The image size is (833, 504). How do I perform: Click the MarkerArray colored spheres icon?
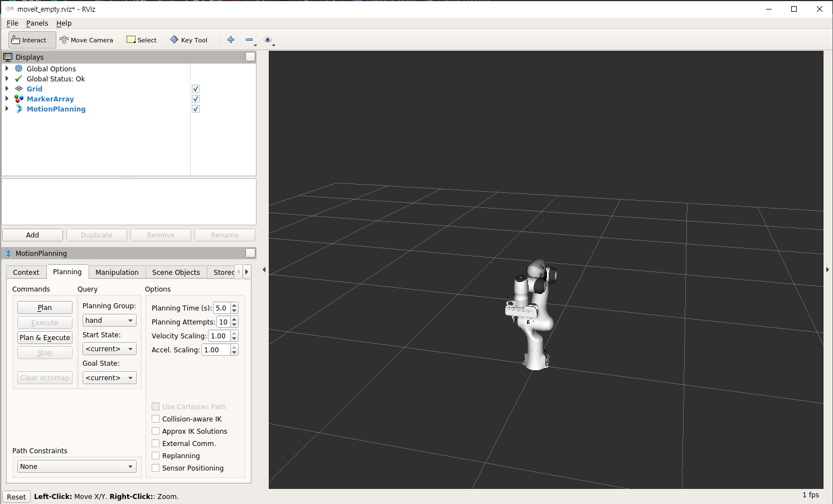point(19,99)
